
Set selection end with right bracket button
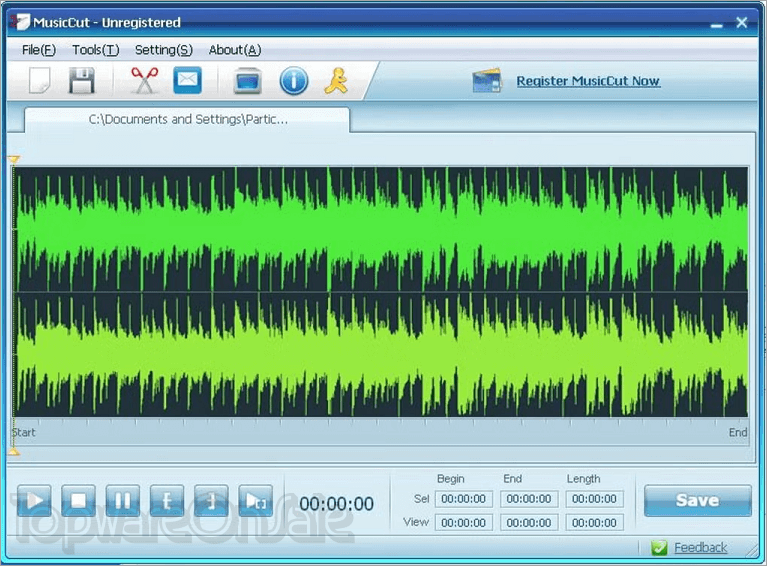(x=211, y=500)
